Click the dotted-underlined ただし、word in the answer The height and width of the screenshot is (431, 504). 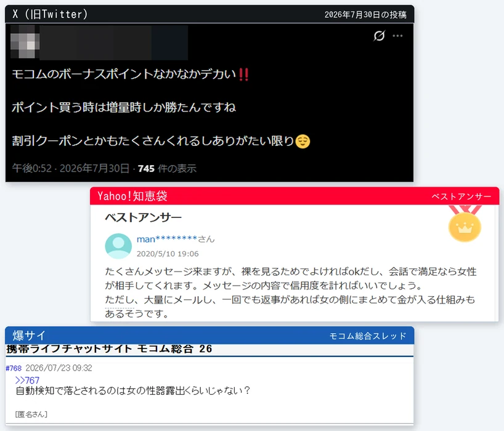click(x=120, y=300)
